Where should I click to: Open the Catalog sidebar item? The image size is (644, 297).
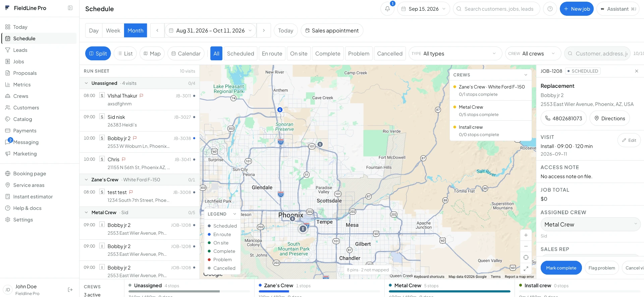tap(39, 119)
